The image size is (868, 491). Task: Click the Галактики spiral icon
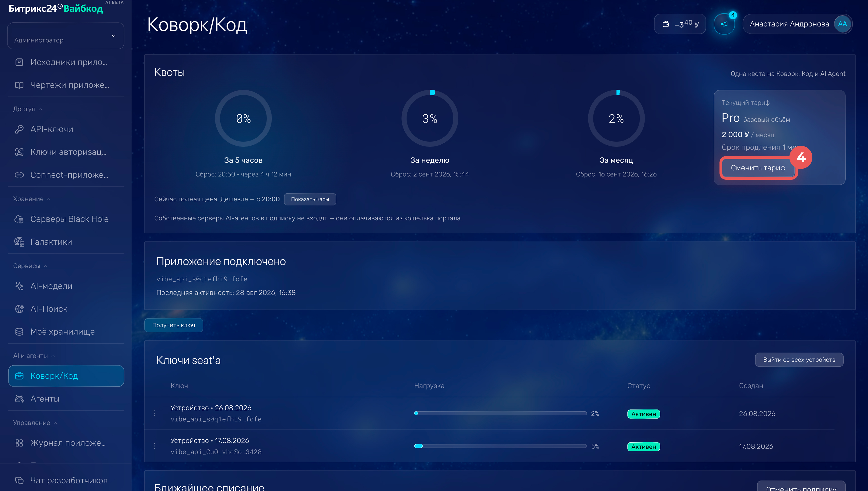point(19,242)
